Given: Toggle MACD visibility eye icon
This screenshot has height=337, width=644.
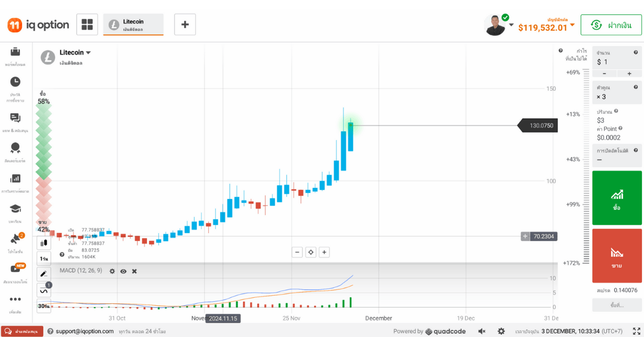Looking at the screenshot, I should click(x=123, y=271).
